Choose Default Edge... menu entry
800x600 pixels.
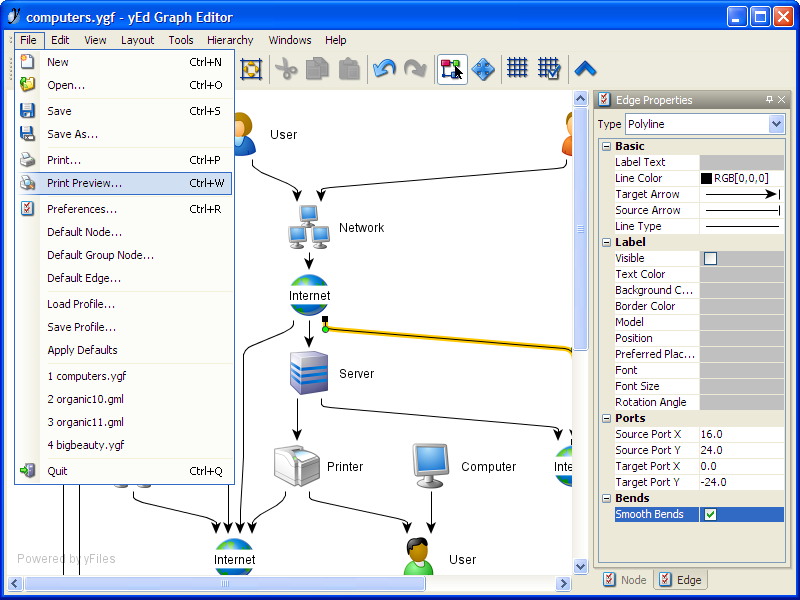click(x=124, y=278)
